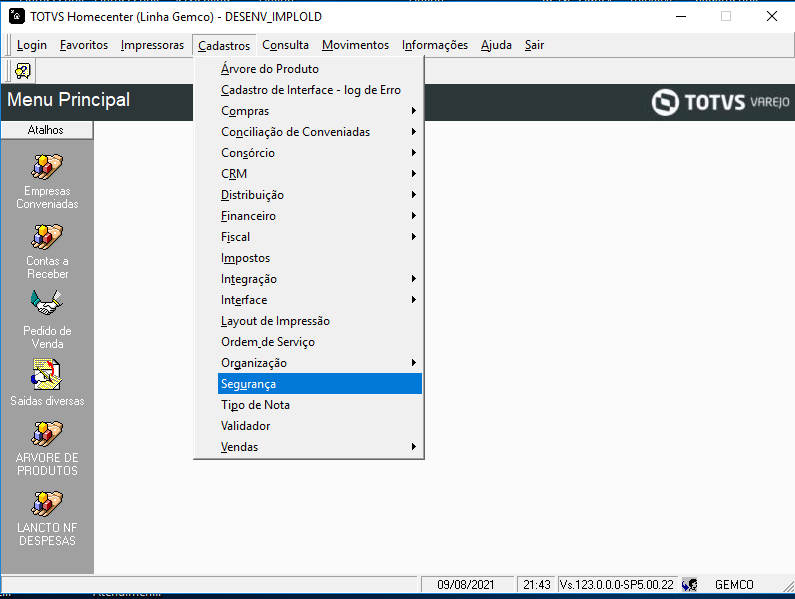Select Cadastro de Interface - log de Erro

(x=320, y=90)
